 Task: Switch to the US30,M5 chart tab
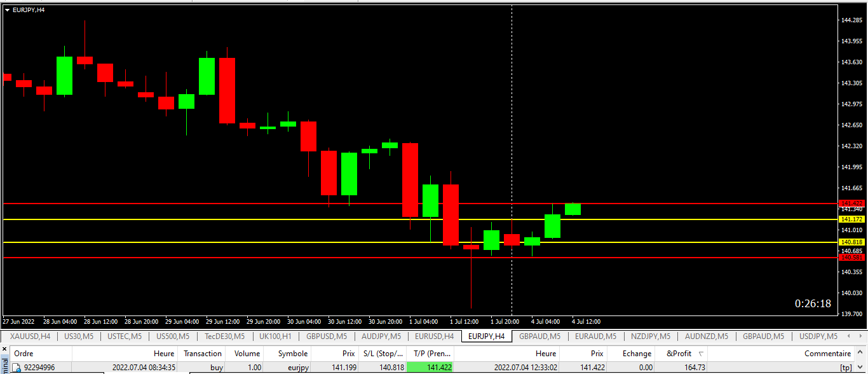pos(79,336)
